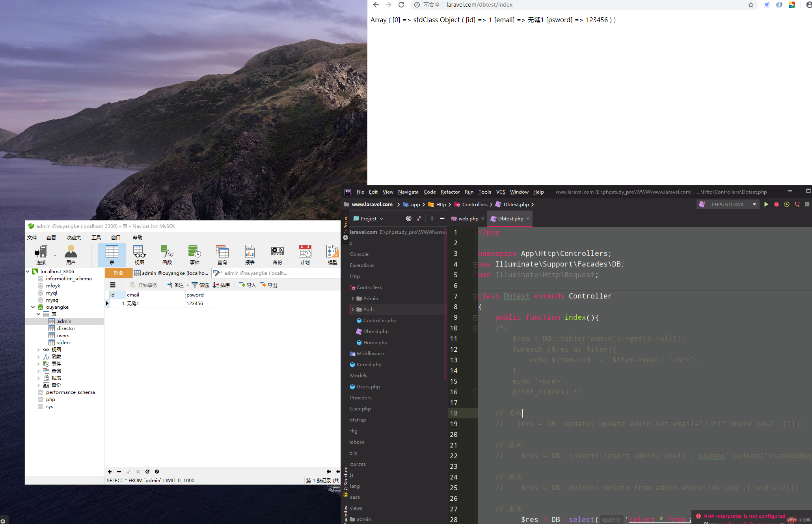Viewport: 812px width, 524px height.
Task: Click collapse all icon in Project panel
Action: pos(419,218)
